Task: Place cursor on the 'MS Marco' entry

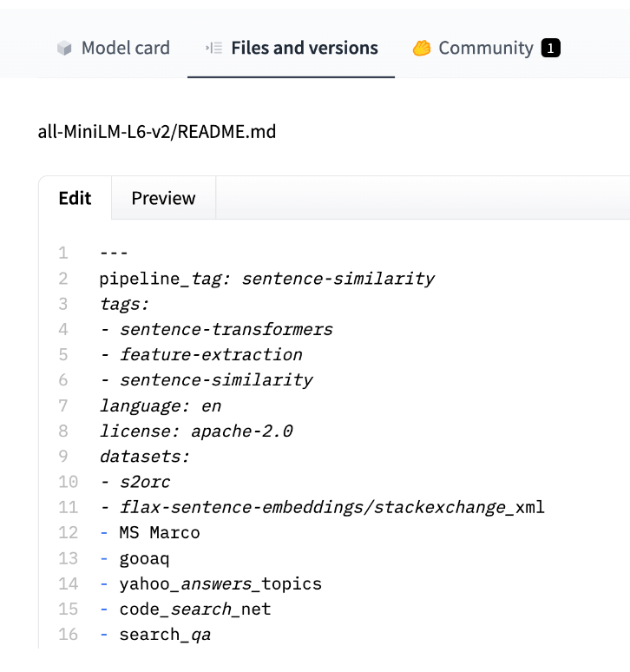Action: click(160, 532)
